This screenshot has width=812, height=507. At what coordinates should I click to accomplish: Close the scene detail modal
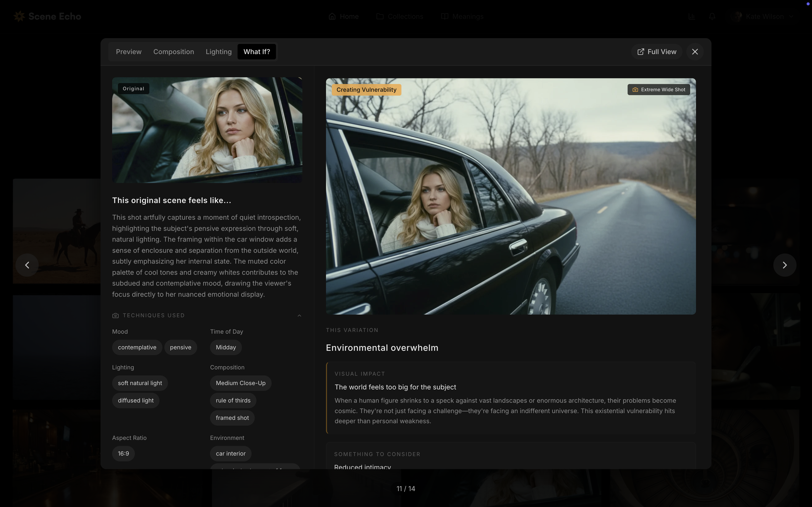pyautogui.click(x=695, y=52)
